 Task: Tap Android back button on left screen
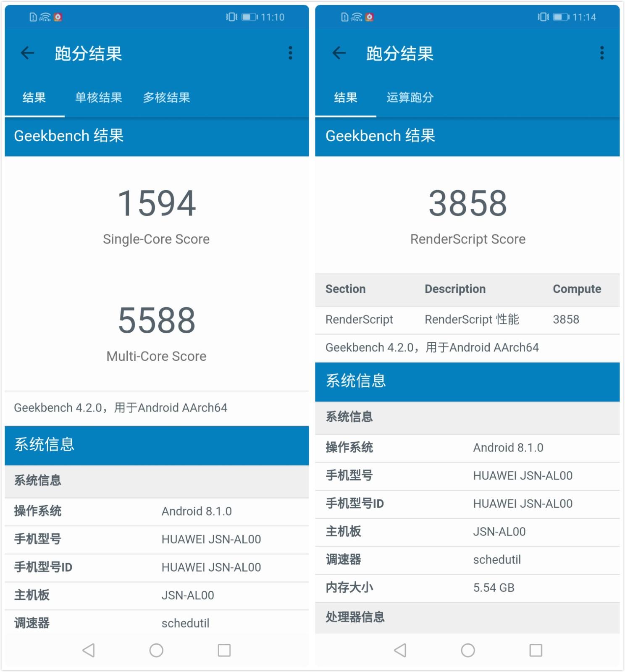[89, 650]
